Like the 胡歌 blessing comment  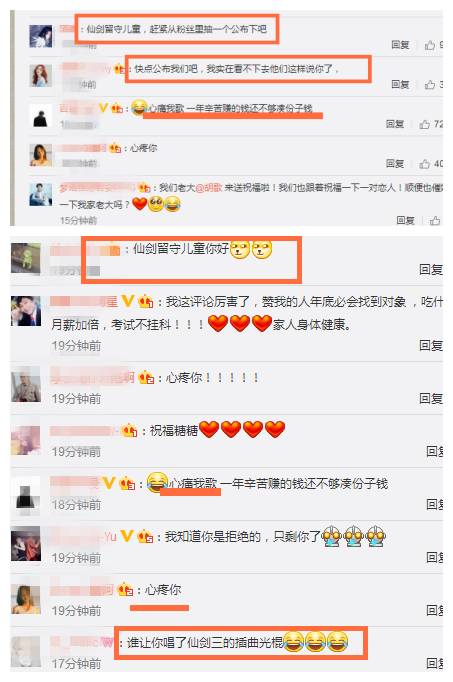pos(435,221)
